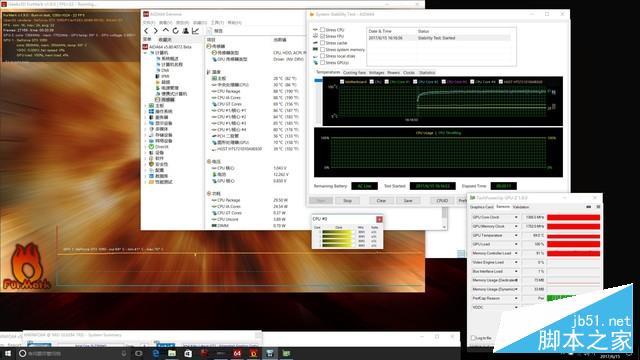Screen dimensions: 640x360
Task: Enable the Stress system memory checkbox
Action: [322, 49]
